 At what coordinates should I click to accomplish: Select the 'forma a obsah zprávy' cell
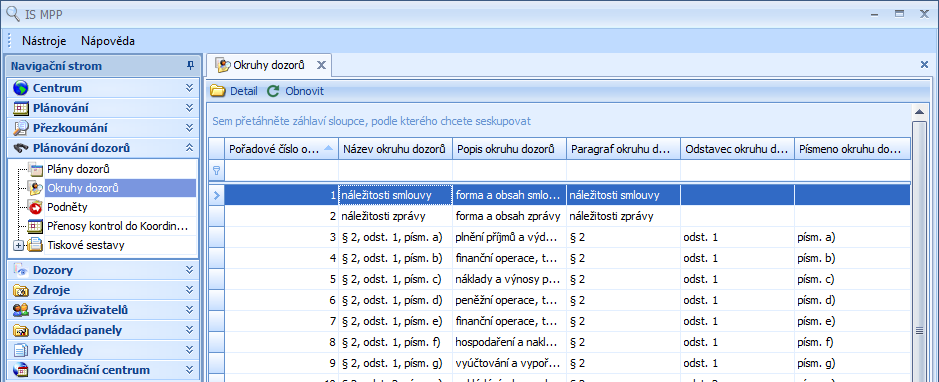pos(509,216)
